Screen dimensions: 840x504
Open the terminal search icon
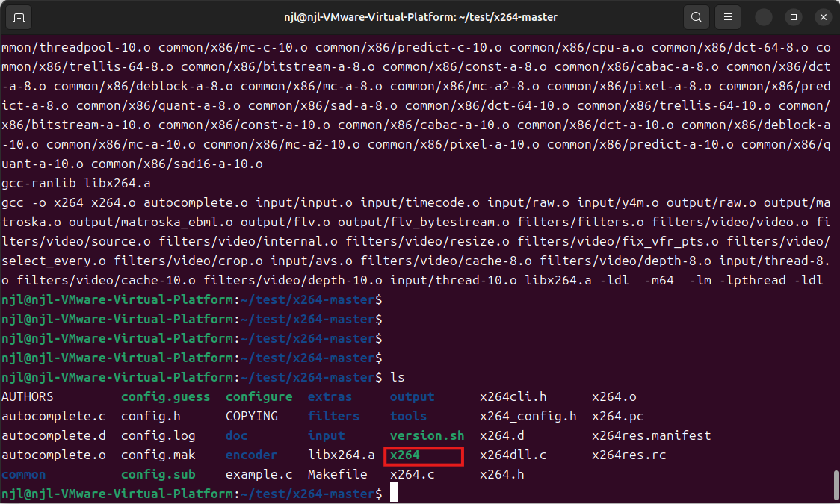pyautogui.click(x=696, y=17)
